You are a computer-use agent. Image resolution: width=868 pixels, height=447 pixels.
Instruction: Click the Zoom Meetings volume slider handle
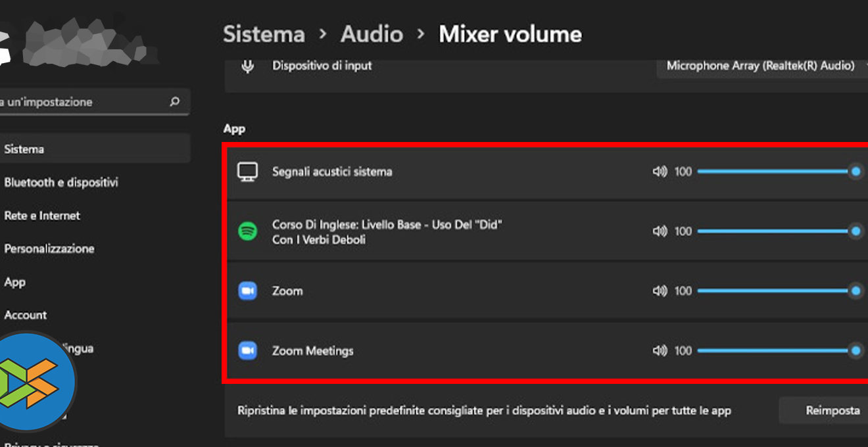click(x=856, y=351)
